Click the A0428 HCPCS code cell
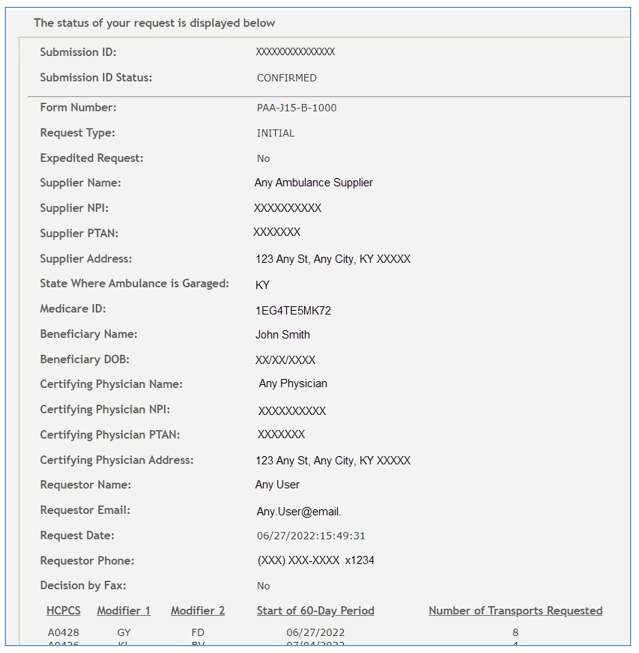The width and height of the screenshot is (639, 653). click(63, 633)
